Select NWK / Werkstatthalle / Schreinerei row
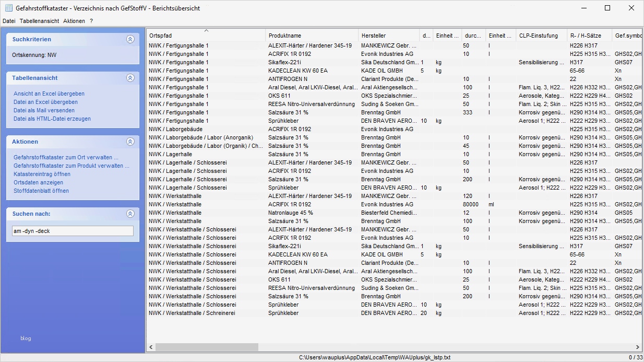The width and height of the screenshot is (644, 362). coord(394,313)
